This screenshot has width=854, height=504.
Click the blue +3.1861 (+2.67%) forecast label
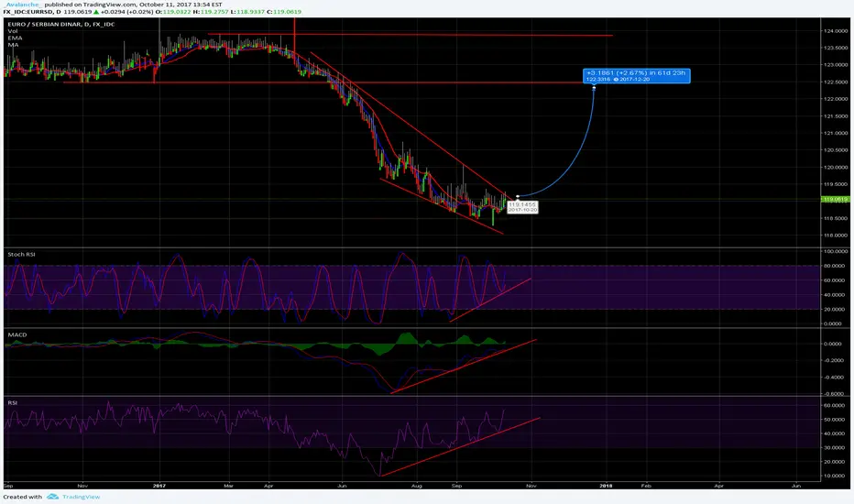tap(636, 76)
